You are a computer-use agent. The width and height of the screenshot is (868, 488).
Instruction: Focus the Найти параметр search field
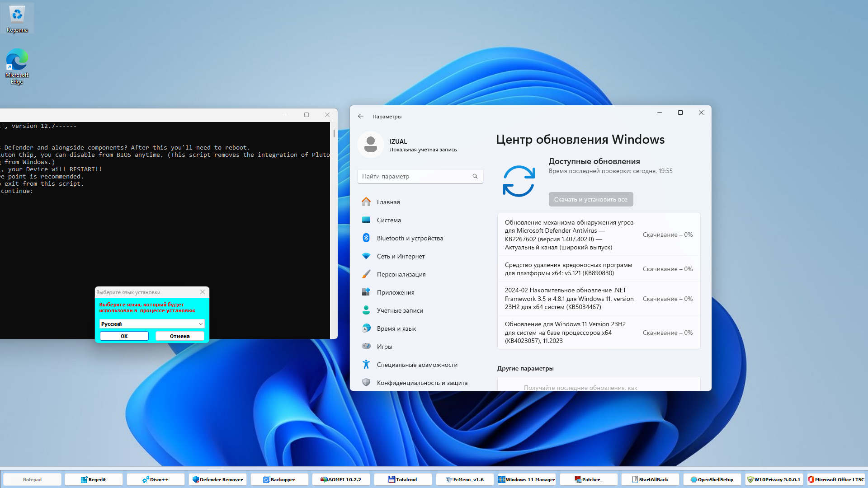420,176
